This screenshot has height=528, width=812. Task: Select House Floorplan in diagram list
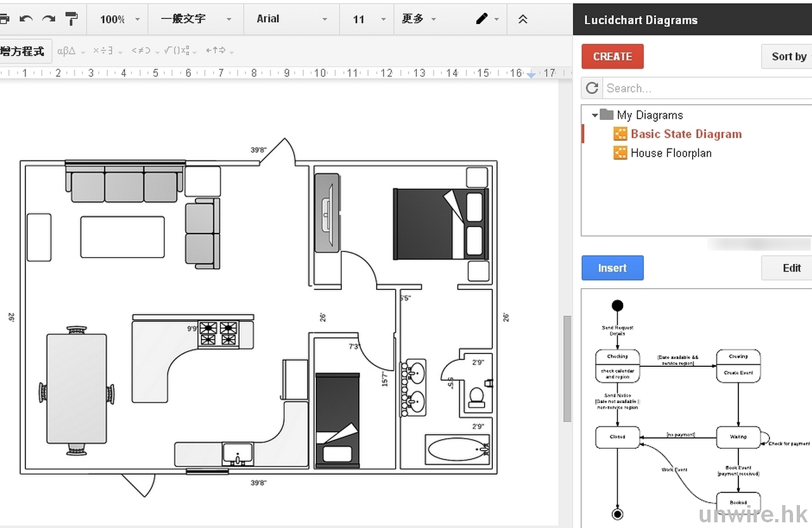coord(671,153)
